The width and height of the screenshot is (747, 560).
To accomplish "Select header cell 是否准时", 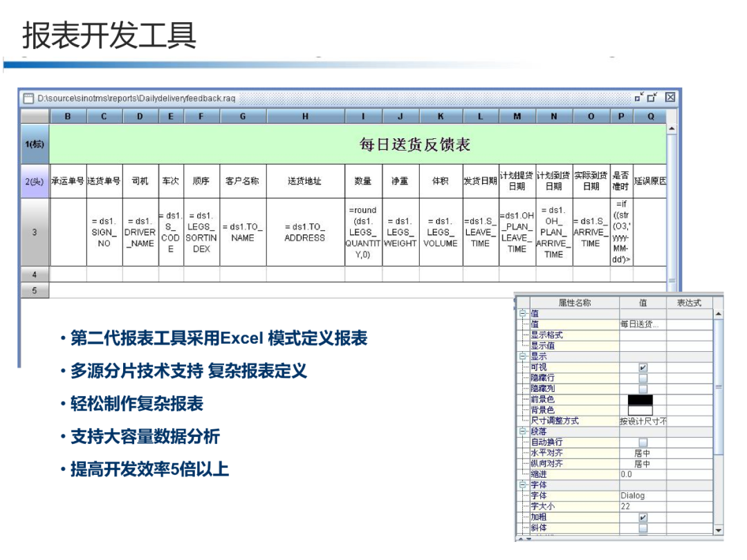I will (621, 181).
